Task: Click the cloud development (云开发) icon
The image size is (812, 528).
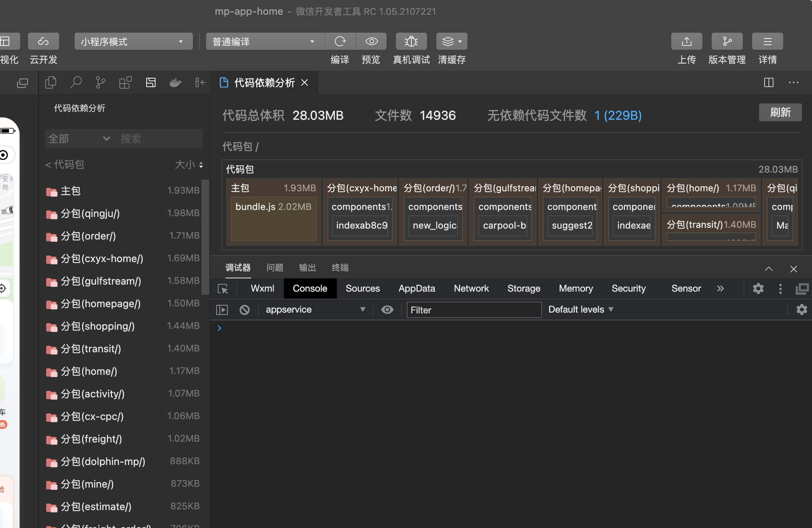Action: (x=43, y=41)
